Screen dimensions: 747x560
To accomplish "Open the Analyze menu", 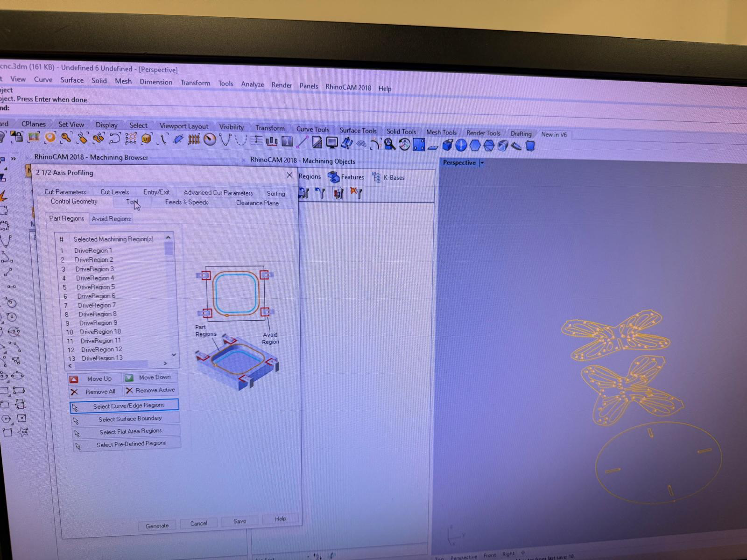I will 253,84.
